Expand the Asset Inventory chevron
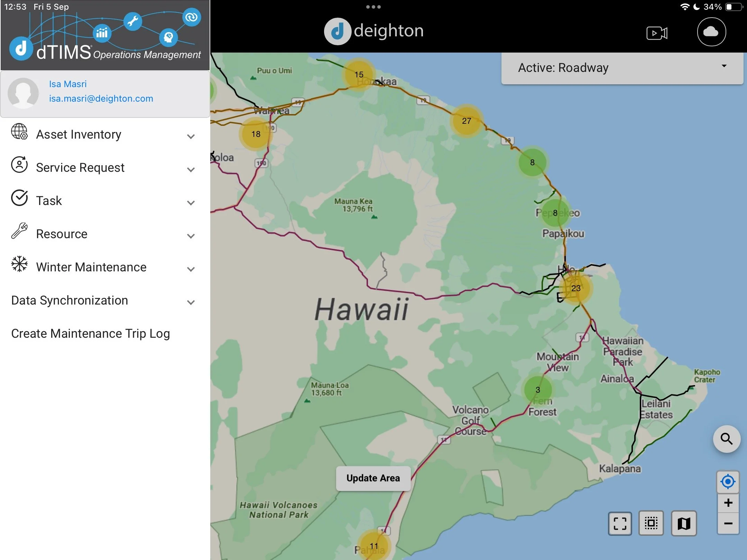747x560 pixels. click(x=191, y=136)
